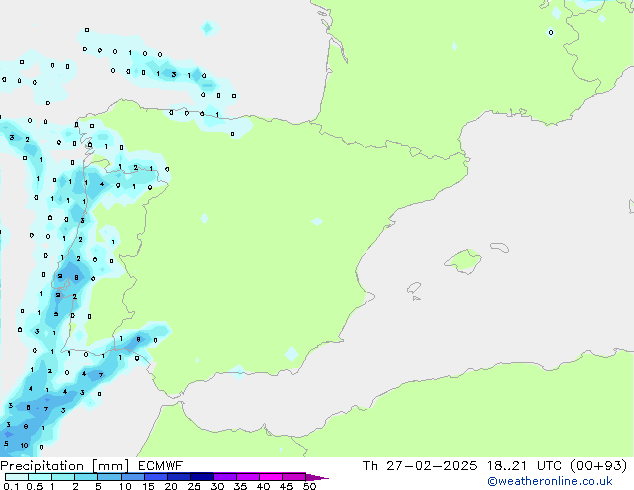This screenshot has height=490, width=634.
Task: Select the "ECMWF" model label
Action: [x=161, y=466]
